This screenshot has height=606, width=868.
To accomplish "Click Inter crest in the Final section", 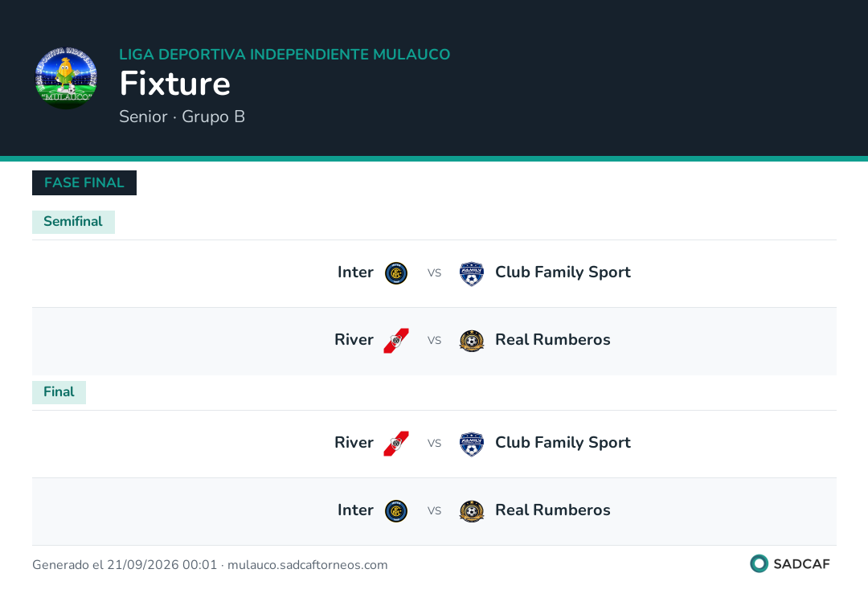I will (x=395, y=511).
